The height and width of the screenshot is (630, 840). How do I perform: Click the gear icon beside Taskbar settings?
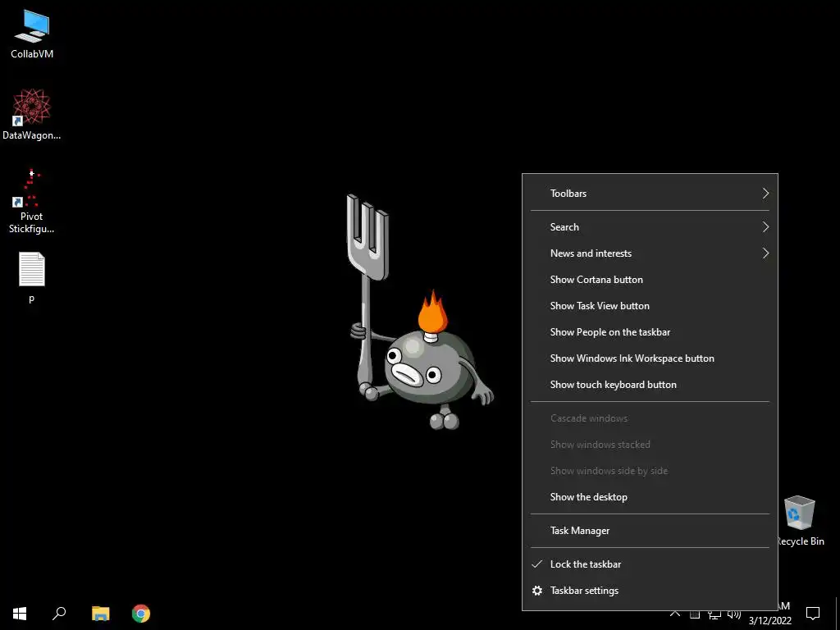coord(537,591)
